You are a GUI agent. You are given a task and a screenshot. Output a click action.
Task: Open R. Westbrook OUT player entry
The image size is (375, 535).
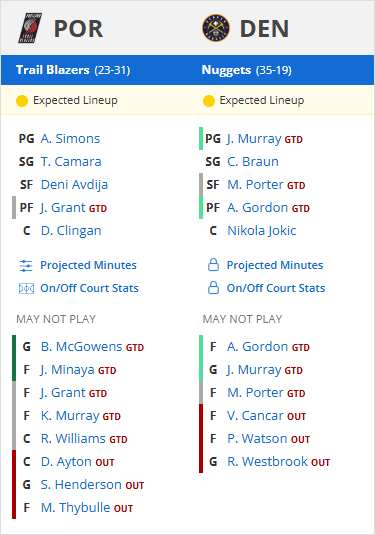[x=278, y=462]
